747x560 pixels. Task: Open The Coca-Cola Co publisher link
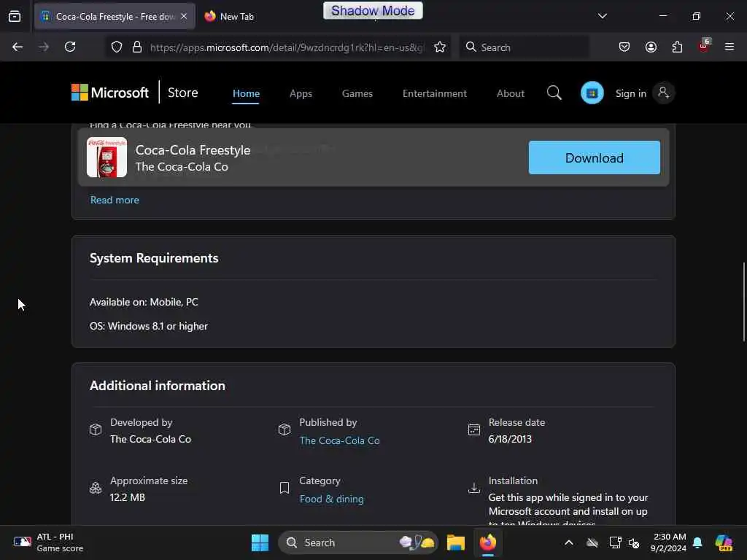pos(340,440)
